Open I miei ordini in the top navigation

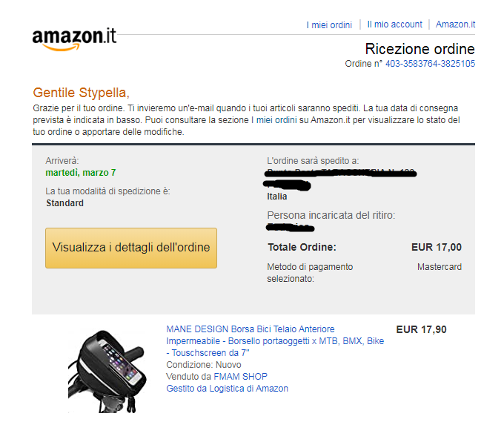pyautogui.click(x=329, y=24)
